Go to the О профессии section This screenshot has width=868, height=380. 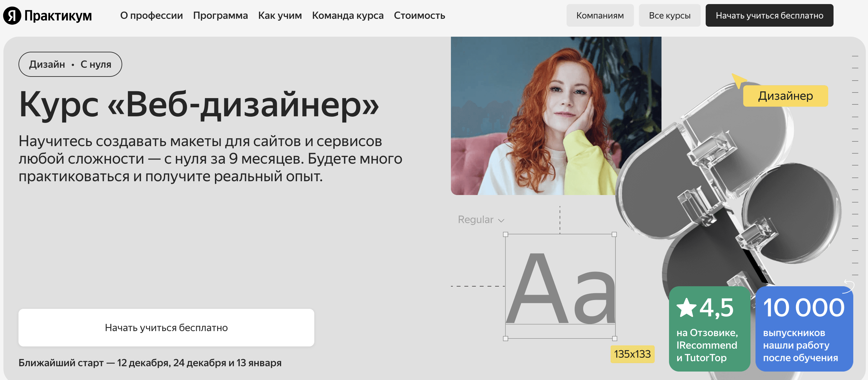point(151,15)
